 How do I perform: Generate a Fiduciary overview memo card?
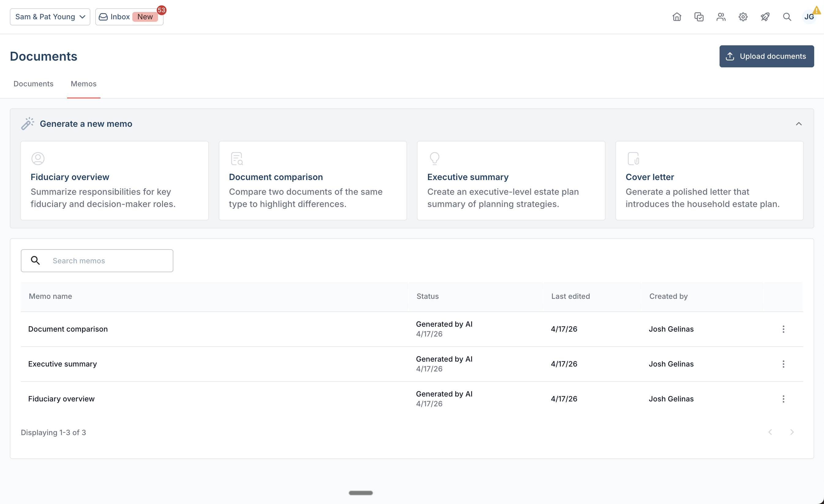tap(114, 180)
